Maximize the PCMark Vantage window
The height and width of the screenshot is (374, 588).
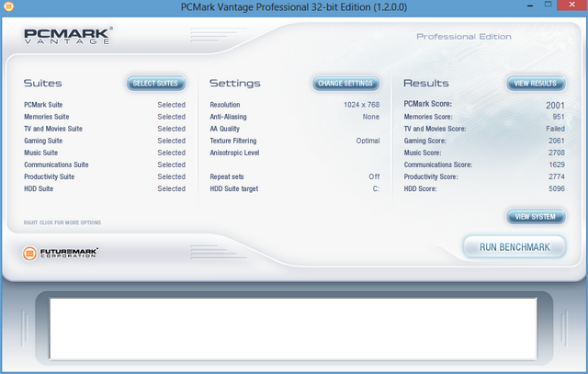(x=548, y=5)
